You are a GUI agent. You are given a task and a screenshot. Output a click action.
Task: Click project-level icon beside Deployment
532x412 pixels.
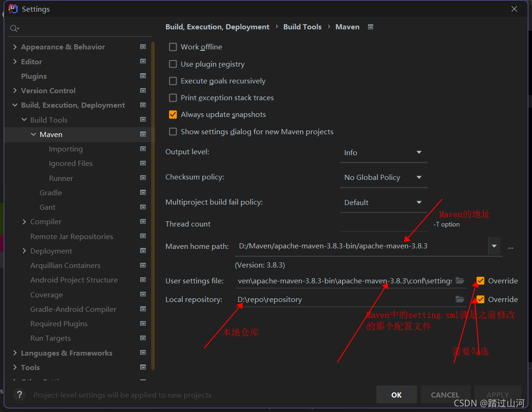pos(143,251)
